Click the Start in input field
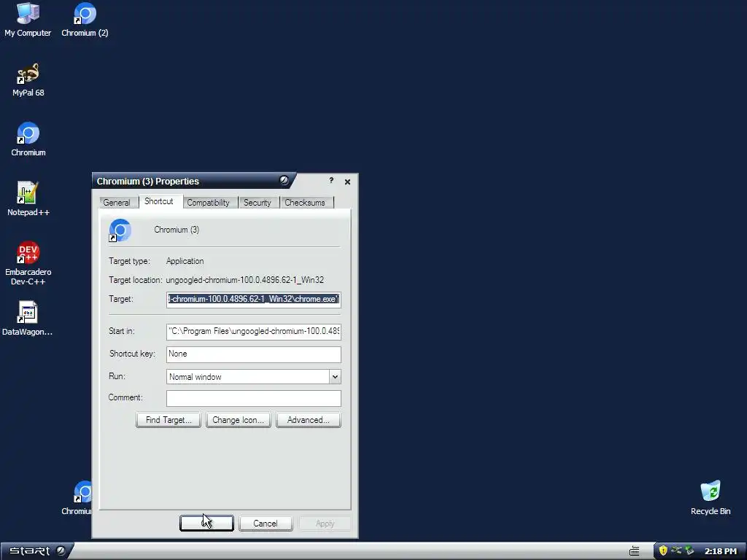Viewport: 747px width, 560px height. 253,332
